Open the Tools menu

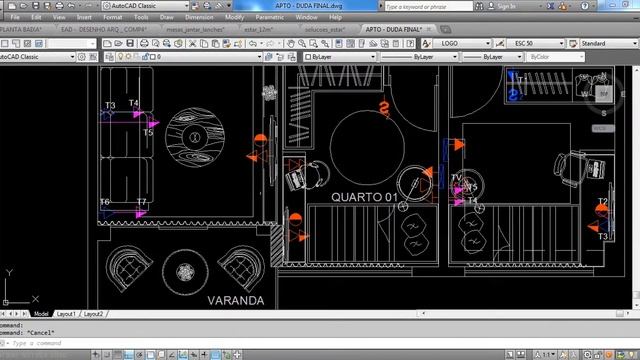(141, 18)
